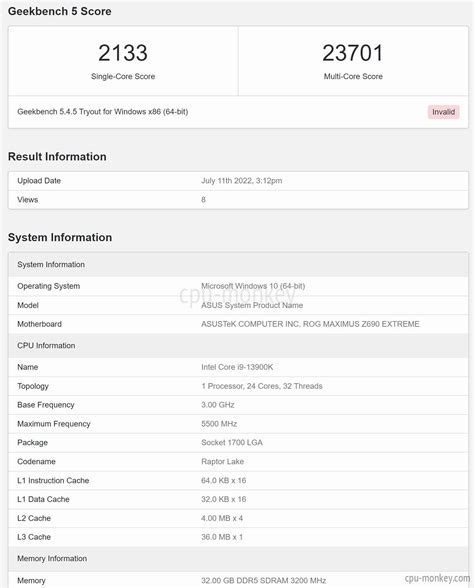Click the Upload Date label
This screenshot has height=588, width=474.
click(39, 181)
